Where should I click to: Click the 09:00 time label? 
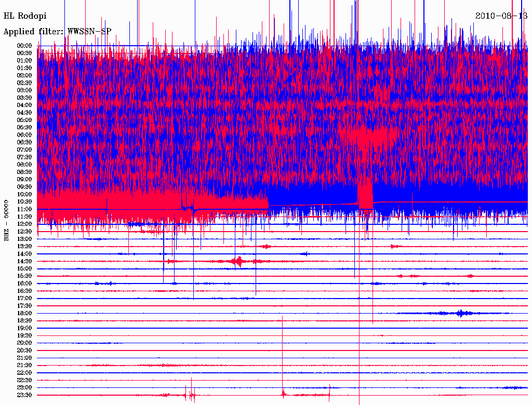(25, 179)
